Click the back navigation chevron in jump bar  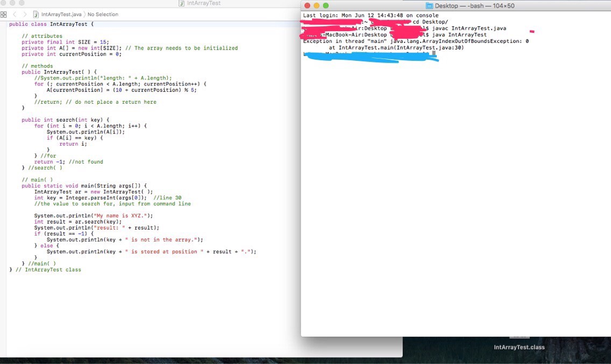[x=15, y=14]
